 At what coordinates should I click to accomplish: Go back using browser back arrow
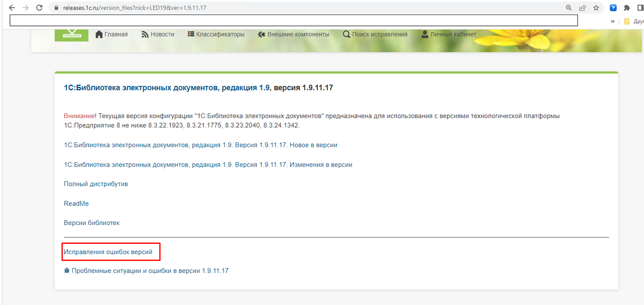pyautogui.click(x=12, y=8)
